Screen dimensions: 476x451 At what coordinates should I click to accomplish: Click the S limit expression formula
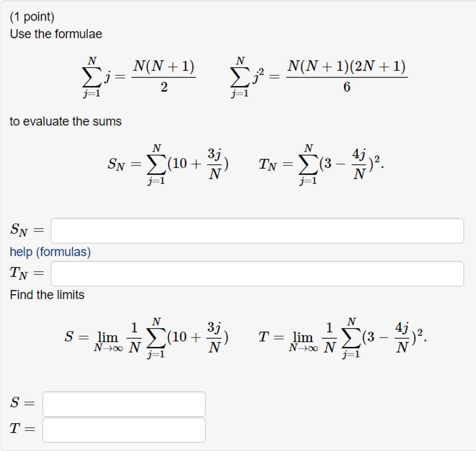[x=146, y=337]
